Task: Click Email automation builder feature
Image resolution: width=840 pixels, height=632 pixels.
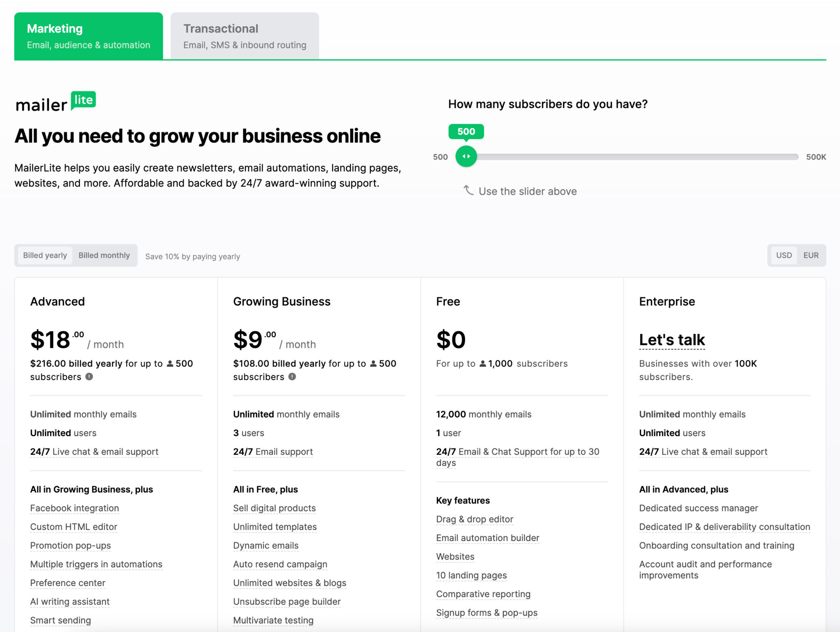Action: coord(488,538)
